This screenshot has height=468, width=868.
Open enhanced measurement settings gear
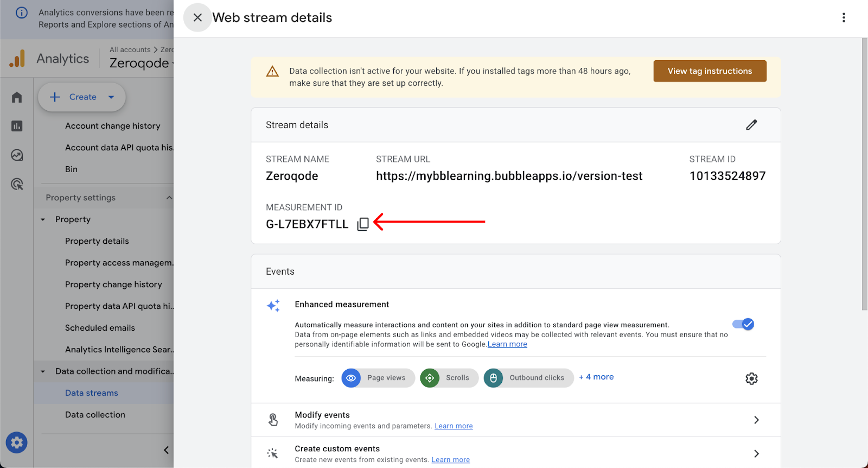point(751,378)
